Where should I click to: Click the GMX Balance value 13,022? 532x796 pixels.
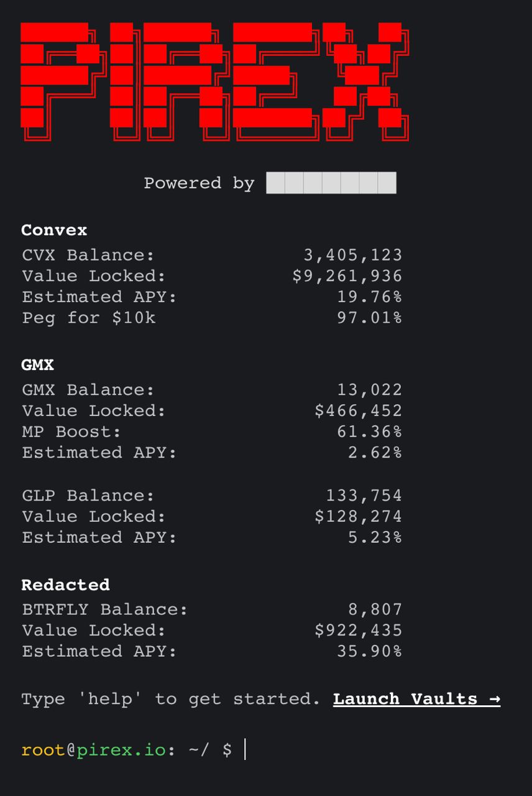[x=369, y=390]
